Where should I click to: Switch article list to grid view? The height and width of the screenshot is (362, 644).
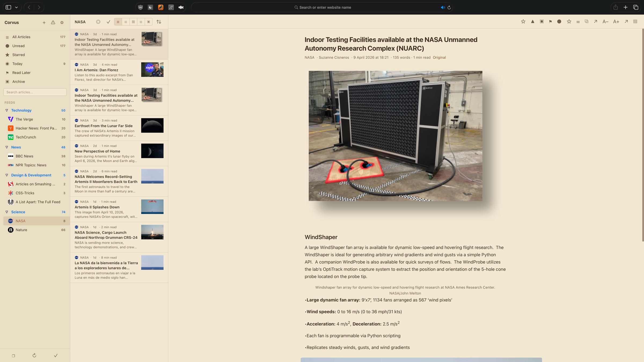click(133, 22)
